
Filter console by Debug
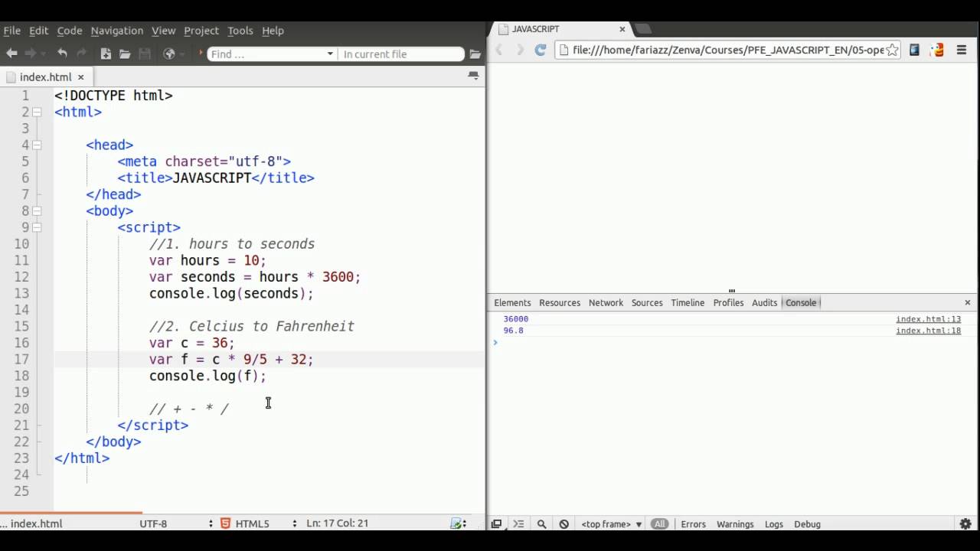point(807,524)
